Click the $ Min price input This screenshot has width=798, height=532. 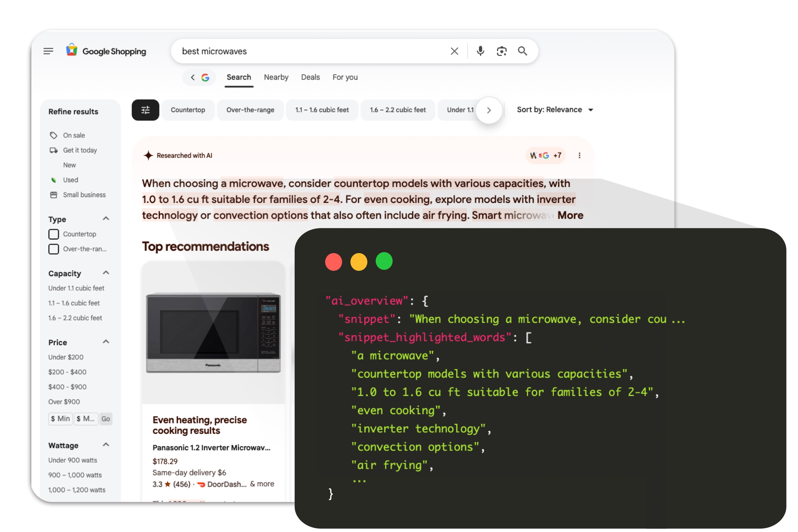point(60,419)
